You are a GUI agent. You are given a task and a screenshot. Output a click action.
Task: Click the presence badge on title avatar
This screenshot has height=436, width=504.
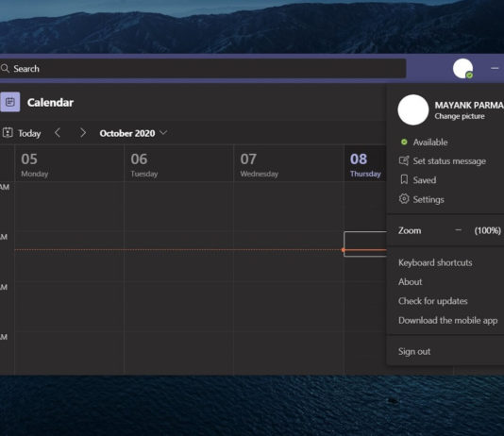click(x=469, y=75)
